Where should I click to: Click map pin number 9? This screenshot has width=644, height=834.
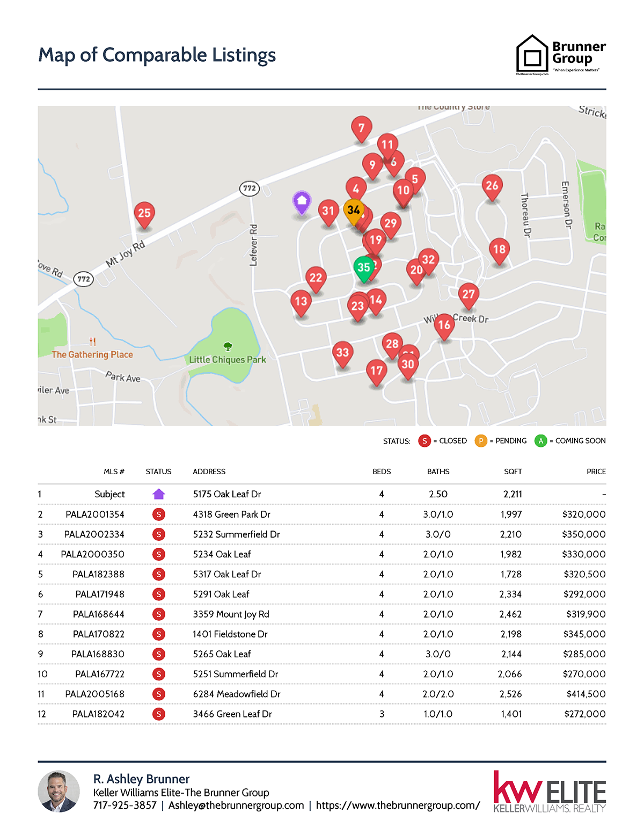(372, 166)
